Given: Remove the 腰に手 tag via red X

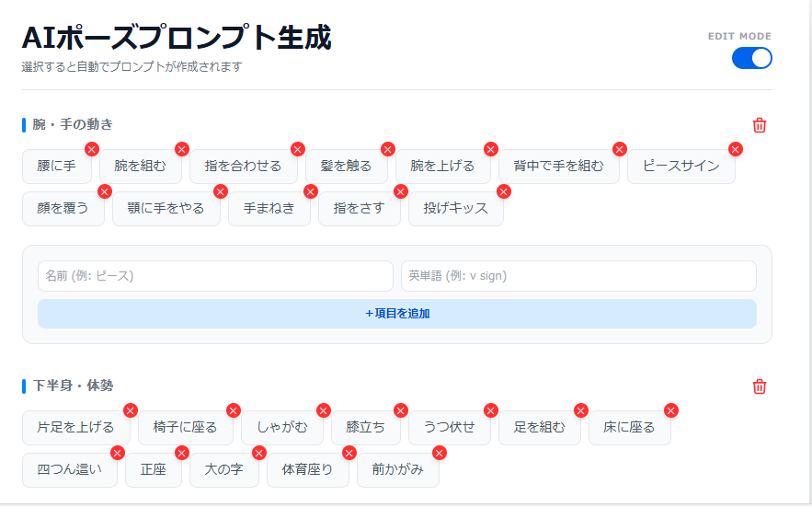Looking at the screenshot, I should click(92, 149).
